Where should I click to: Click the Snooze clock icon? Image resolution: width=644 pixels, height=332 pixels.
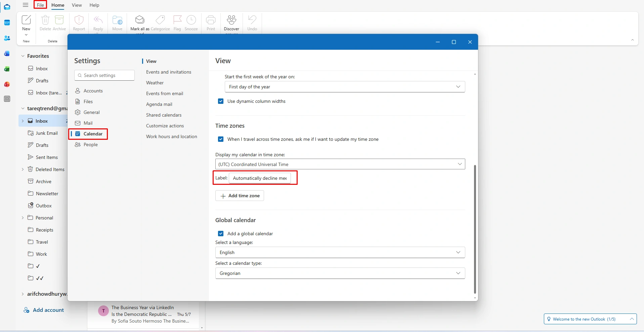click(191, 20)
